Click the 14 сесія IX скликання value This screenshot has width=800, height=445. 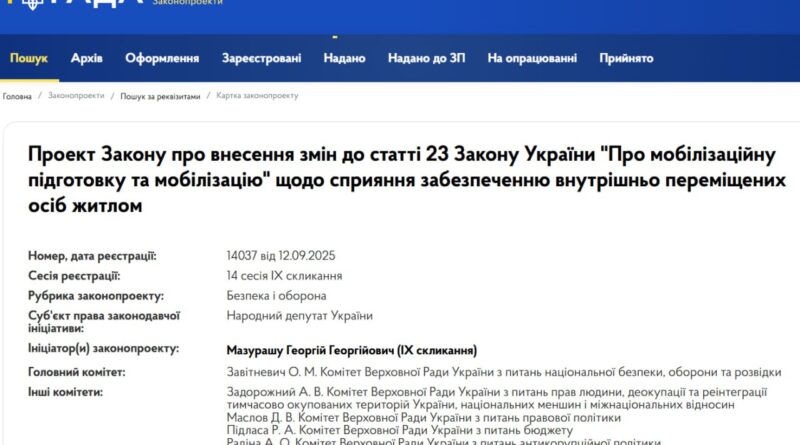click(284, 276)
